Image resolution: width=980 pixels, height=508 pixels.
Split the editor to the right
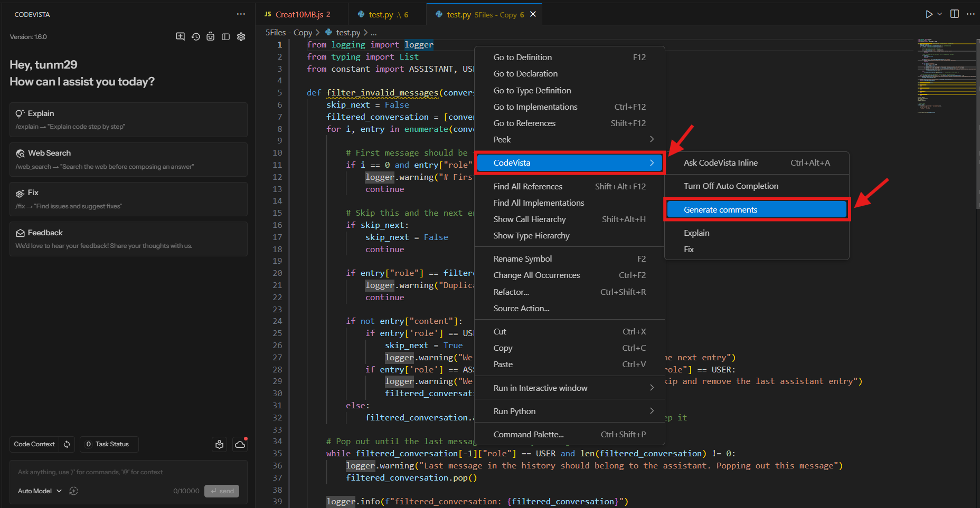point(955,14)
